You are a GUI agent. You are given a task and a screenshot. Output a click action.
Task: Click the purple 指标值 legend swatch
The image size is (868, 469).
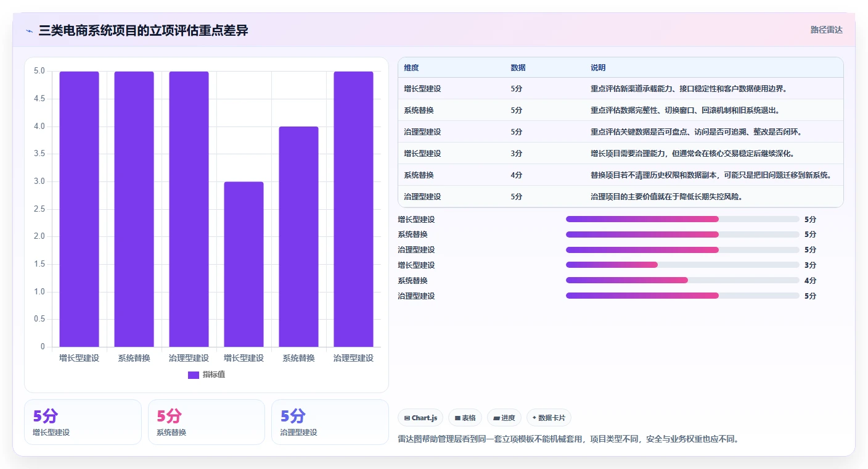point(194,375)
